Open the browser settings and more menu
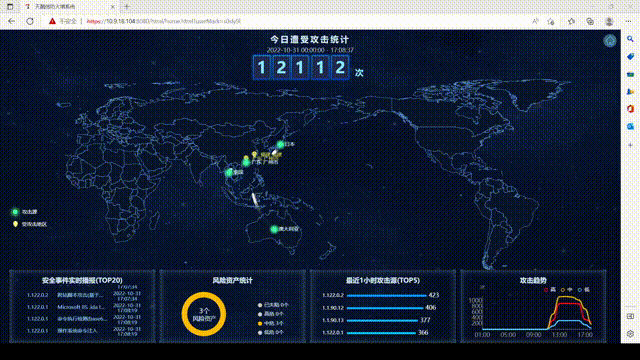 point(629,21)
